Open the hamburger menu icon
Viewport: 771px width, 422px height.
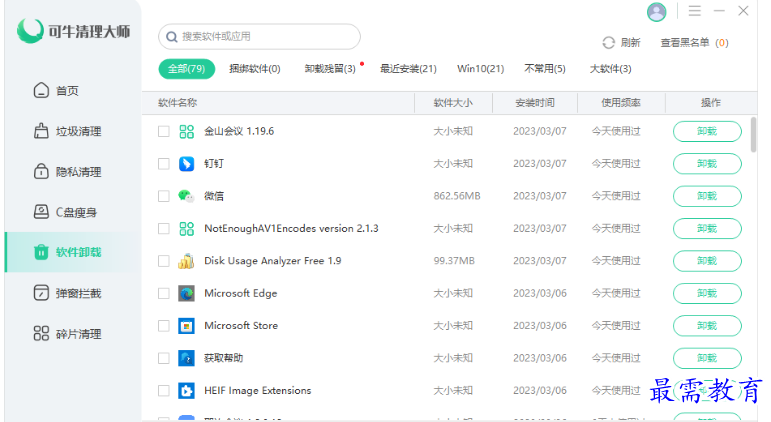695,11
